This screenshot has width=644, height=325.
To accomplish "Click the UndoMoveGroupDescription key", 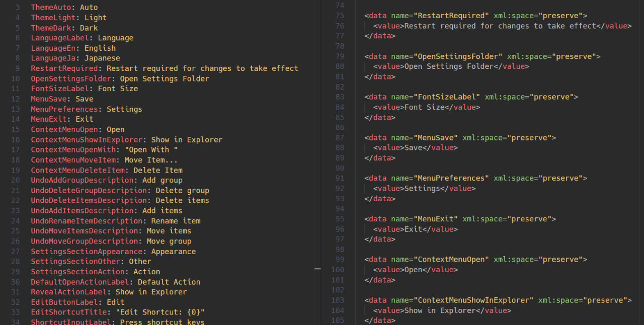I will click(85, 241).
